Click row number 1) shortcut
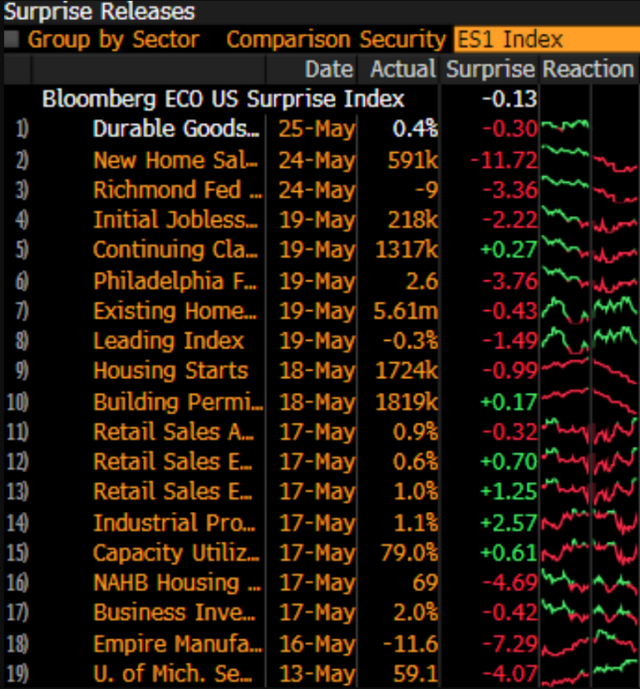640x690 pixels. click(x=22, y=129)
